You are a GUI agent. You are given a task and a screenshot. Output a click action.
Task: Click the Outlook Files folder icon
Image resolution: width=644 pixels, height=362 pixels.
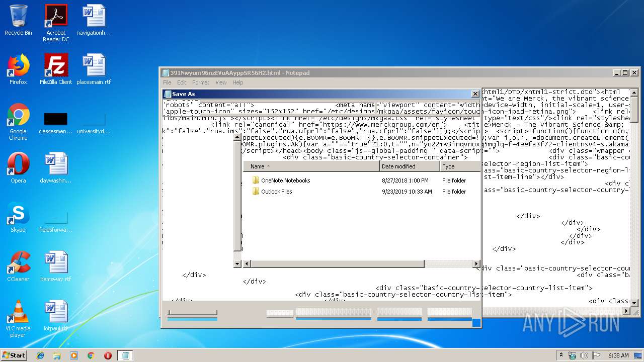256,191
